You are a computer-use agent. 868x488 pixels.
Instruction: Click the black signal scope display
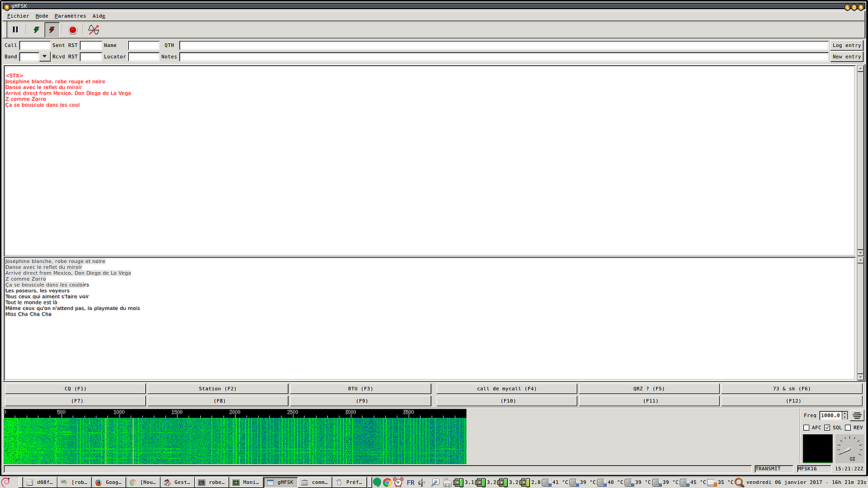pos(817,448)
